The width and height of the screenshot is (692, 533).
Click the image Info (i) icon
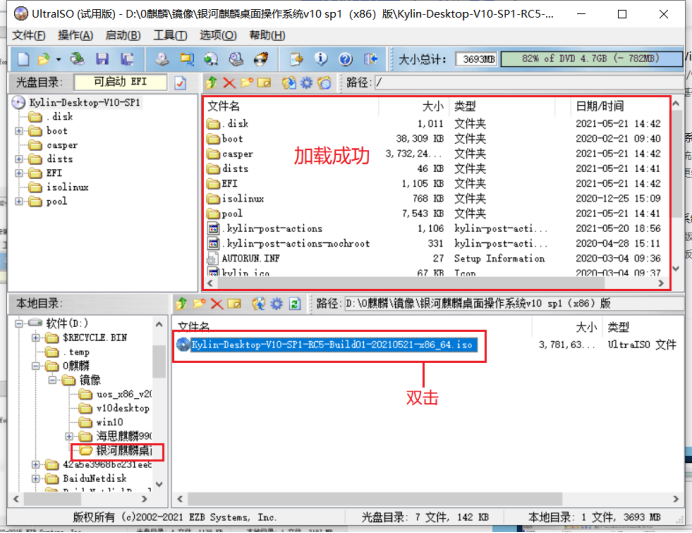(321, 59)
